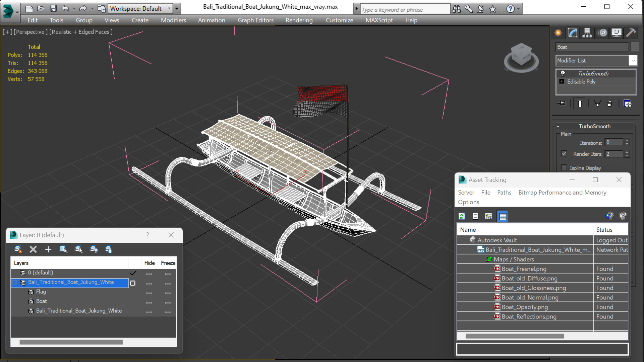Expand the Editable Poly plus box
Viewport: 644px width, 362px height.
562,81
